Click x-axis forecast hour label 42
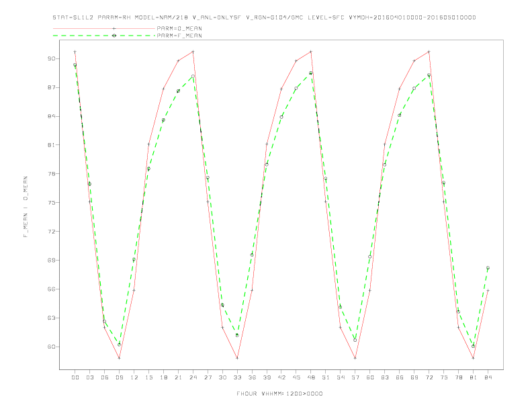This screenshot has height=411, width=532. 281,377
